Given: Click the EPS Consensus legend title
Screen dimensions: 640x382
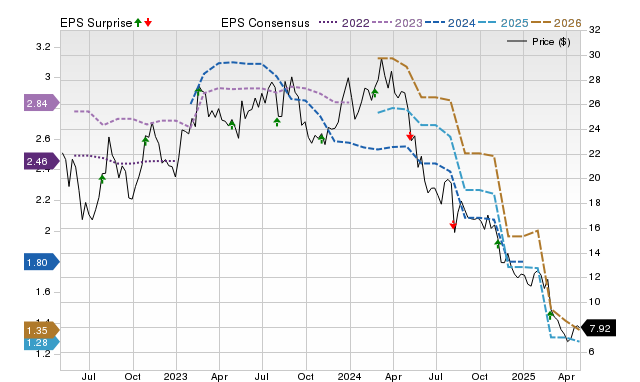Looking at the screenshot, I should click(265, 23).
